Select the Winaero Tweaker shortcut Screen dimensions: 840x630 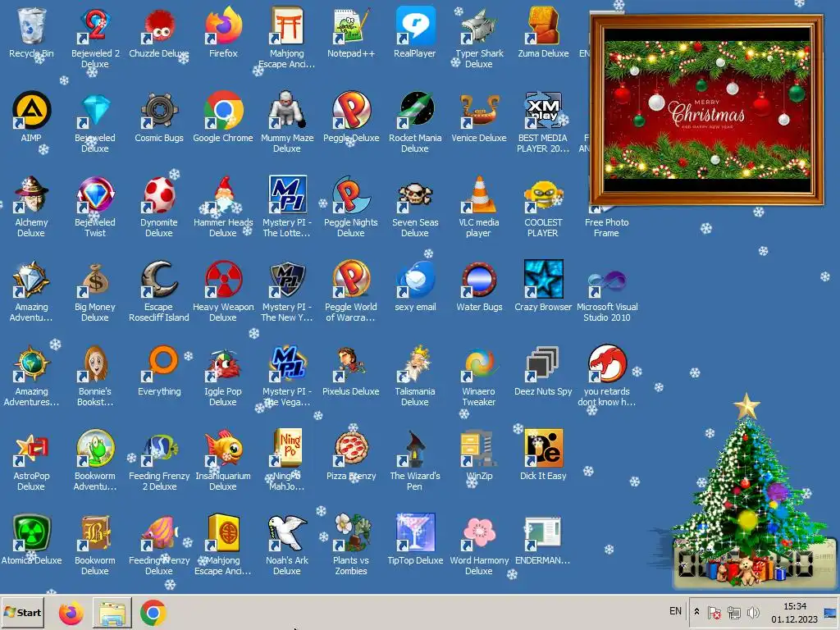479,364
